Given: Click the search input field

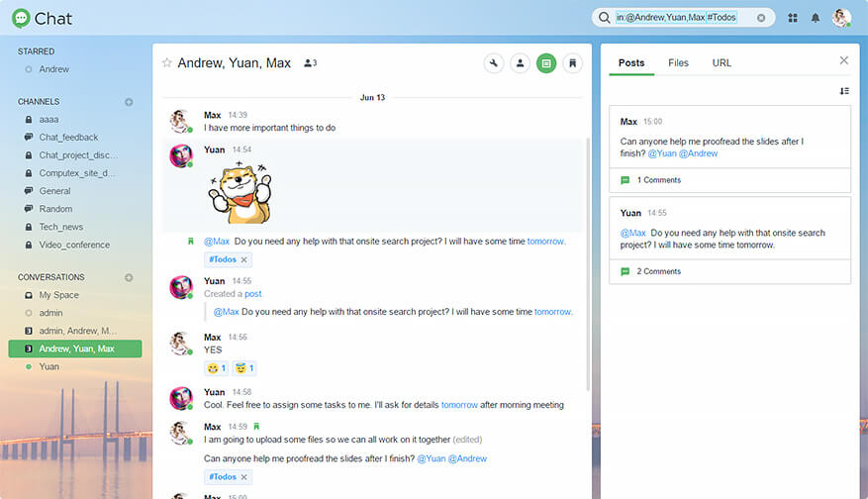Looking at the screenshot, I should pyautogui.click(x=683, y=18).
